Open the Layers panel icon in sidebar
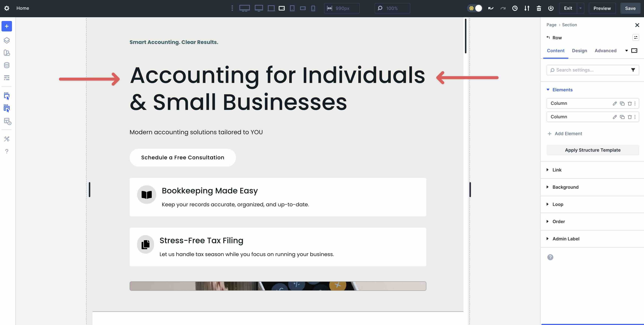Viewport: 644px width, 325px height. click(x=7, y=40)
